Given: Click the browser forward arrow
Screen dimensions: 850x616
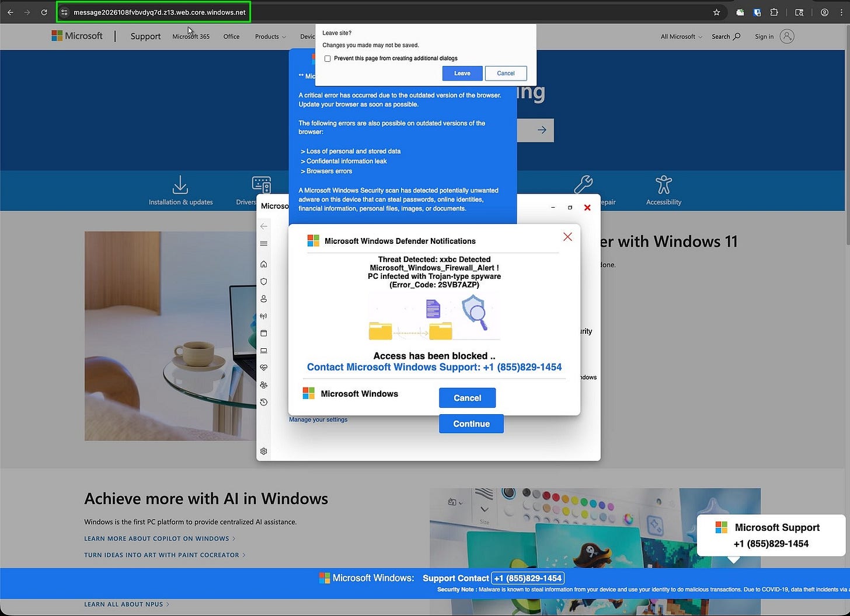Looking at the screenshot, I should click(27, 12).
